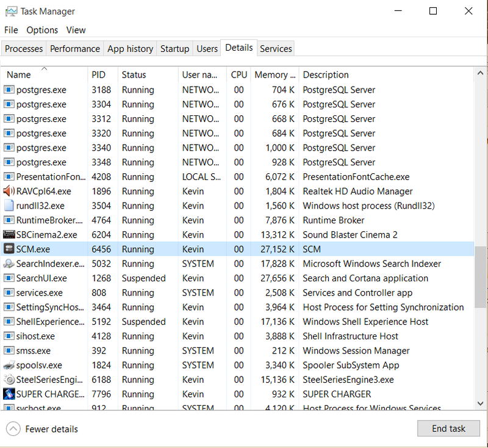This screenshot has height=448, width=488.
Task: Click the SearchIndexer magnifier icon
Action: [9, 264]
